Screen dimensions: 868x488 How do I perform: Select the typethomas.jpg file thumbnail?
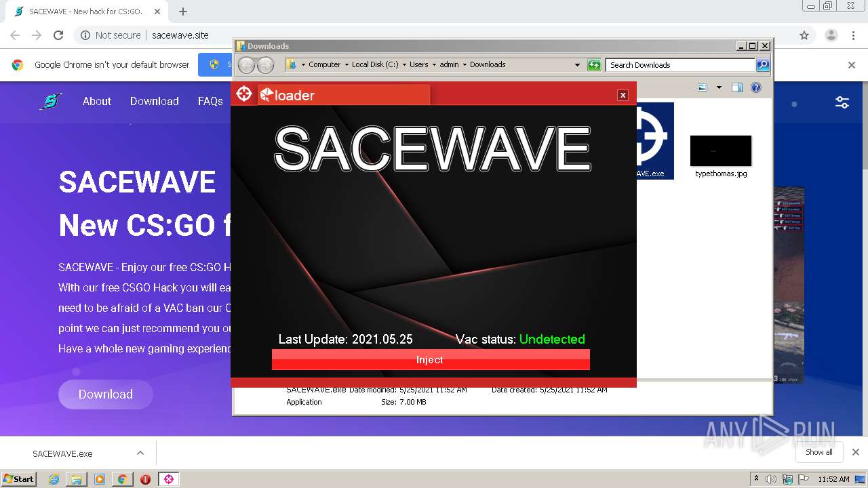click(x=721, y=150)
